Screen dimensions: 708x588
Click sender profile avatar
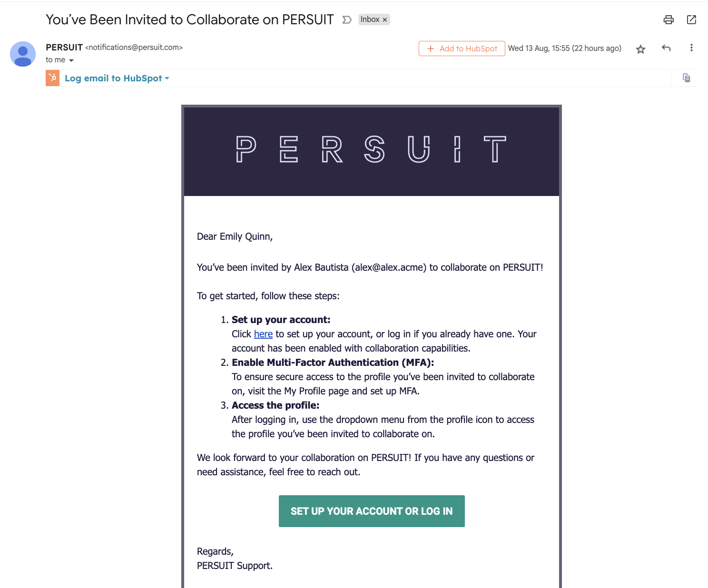point(23,54)
